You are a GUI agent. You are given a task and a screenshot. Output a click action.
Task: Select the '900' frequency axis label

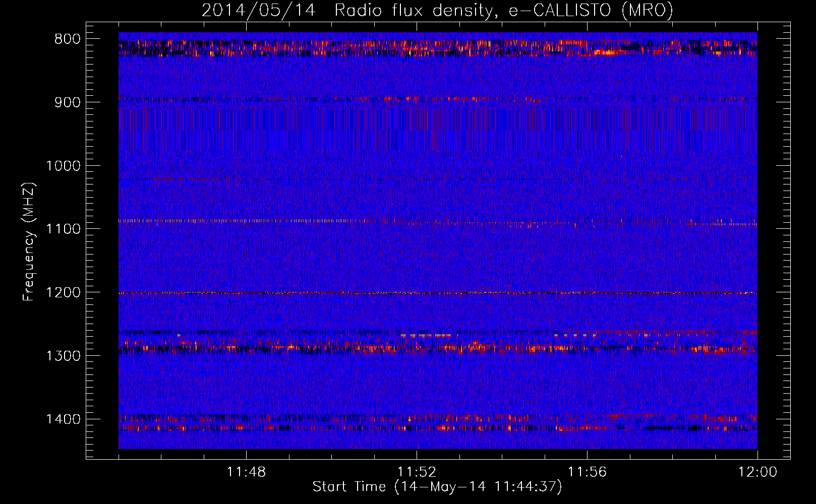(68, 102)
